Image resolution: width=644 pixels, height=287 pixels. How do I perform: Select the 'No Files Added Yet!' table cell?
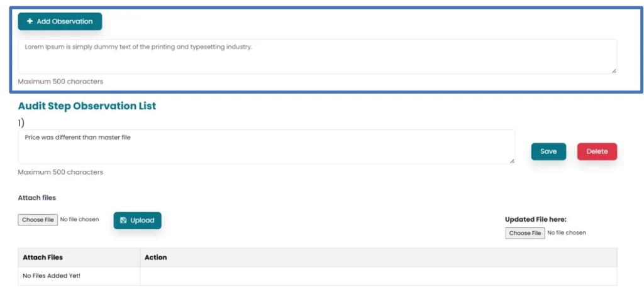pos(52,276)
